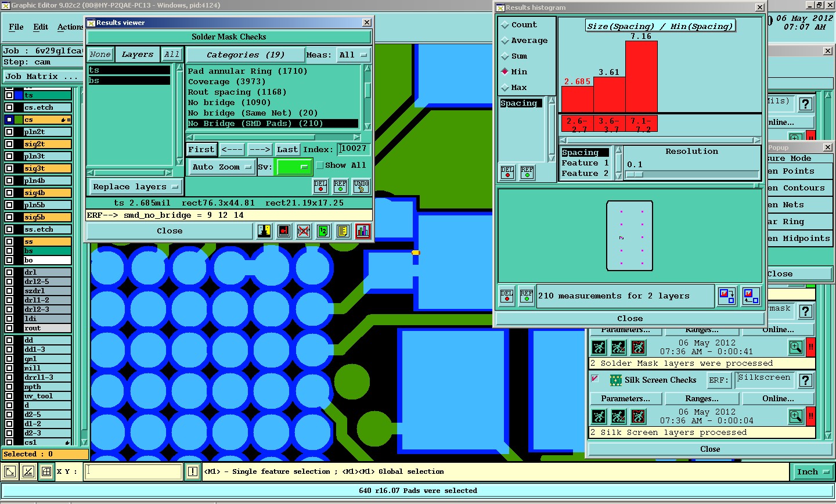Click second running-man icon in Silk Screen checks

click(618, 416)
